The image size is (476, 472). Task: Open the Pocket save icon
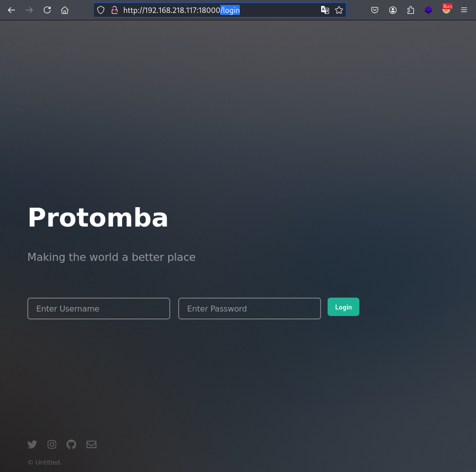tap(375, 10)
